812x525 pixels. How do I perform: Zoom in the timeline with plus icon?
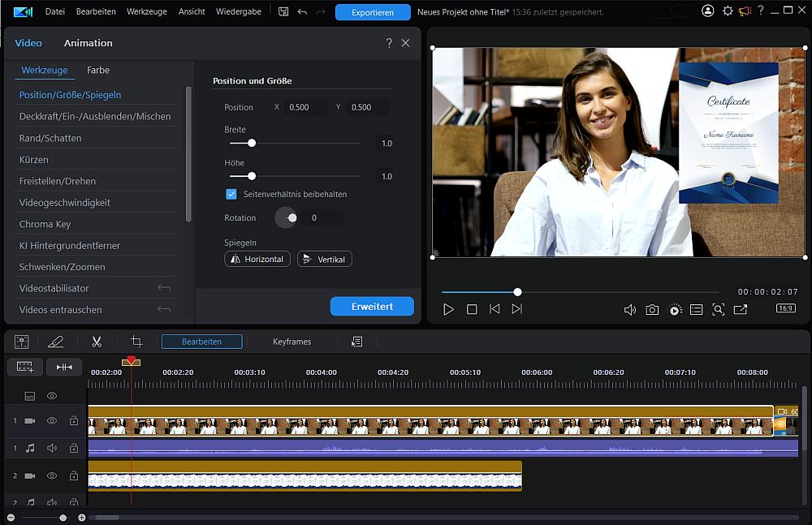(x=82, y=518)
